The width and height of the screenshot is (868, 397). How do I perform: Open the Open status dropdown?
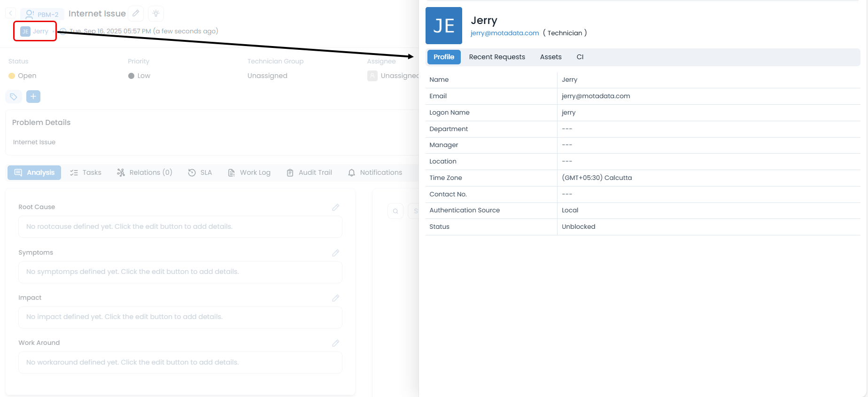[x=27, y=76]
